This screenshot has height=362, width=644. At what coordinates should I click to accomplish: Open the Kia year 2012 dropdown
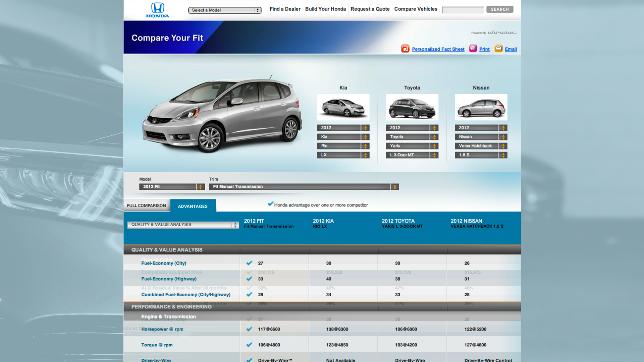pos(343,128)
